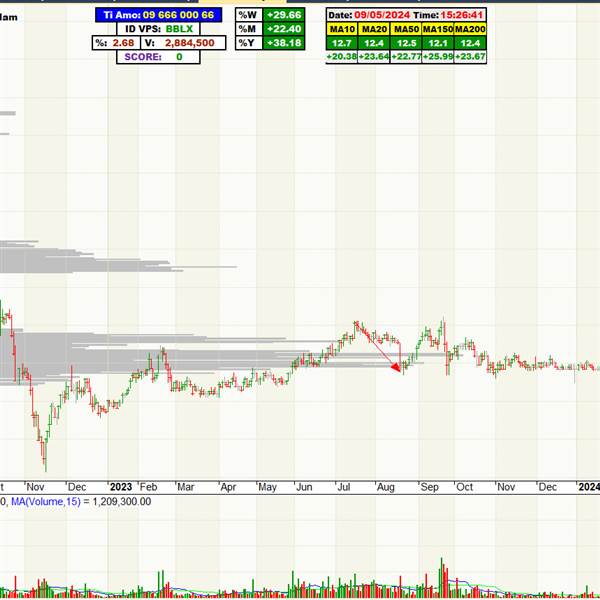Select the Apr month axis label
The image size is (600, 600).
pyautogui.click(x=228, y=487)
